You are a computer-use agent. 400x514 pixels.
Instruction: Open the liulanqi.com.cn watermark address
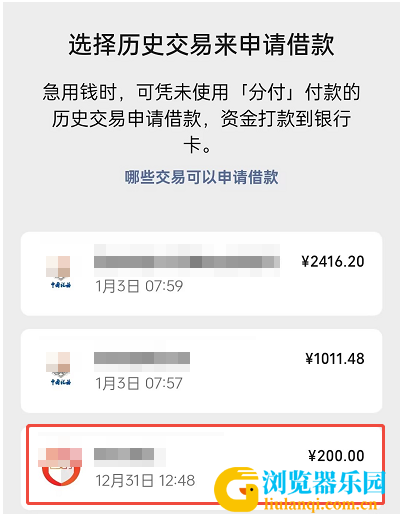pos(321,504)
